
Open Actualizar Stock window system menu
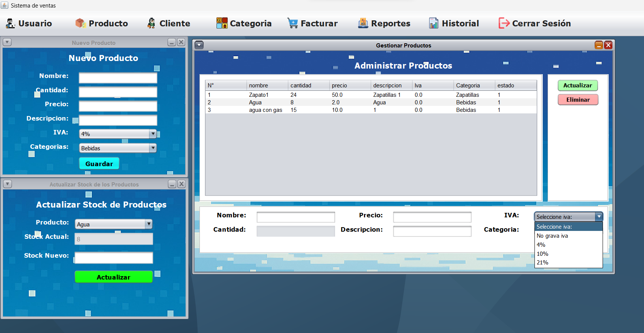click(x=8, y=184)
